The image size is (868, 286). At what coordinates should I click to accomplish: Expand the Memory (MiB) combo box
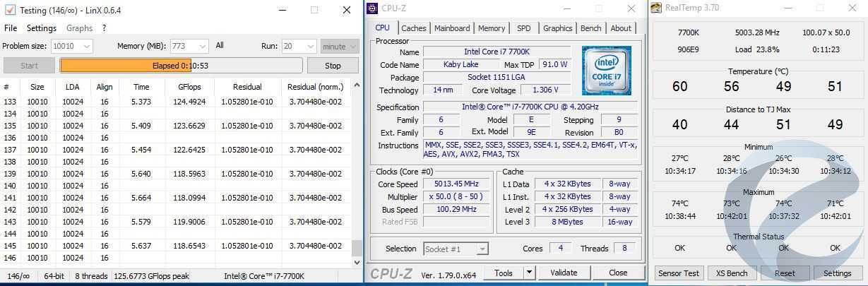coord(201,47)
